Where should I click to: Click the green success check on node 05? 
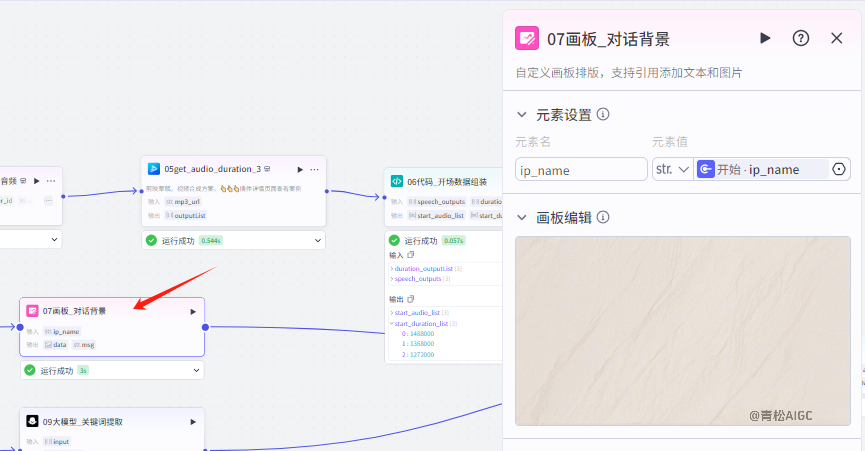[151, 240]
